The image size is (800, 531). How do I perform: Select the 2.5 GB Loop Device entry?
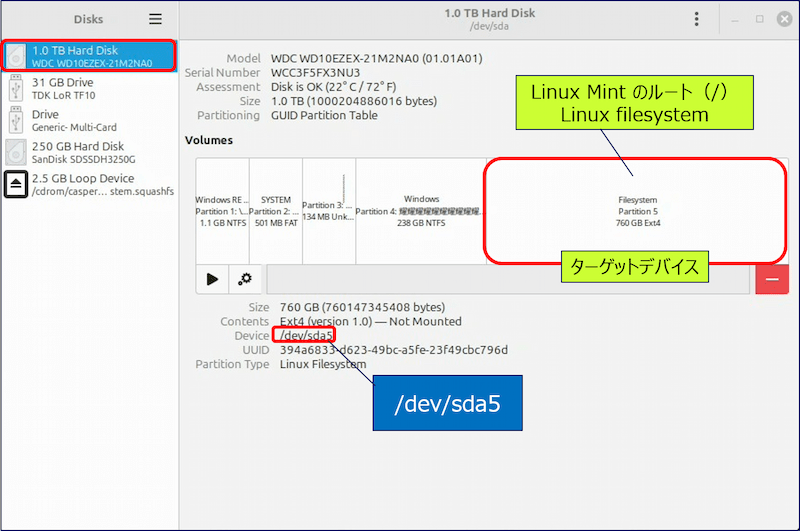[x=89, y=184]
